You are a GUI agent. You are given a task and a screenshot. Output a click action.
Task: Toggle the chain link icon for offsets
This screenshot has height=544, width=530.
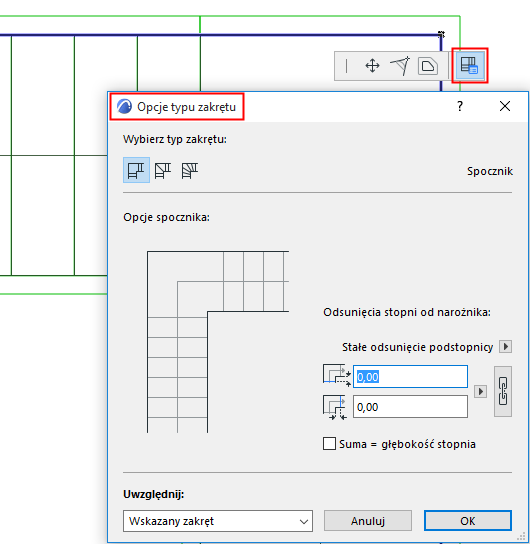[x=503, y=391]
